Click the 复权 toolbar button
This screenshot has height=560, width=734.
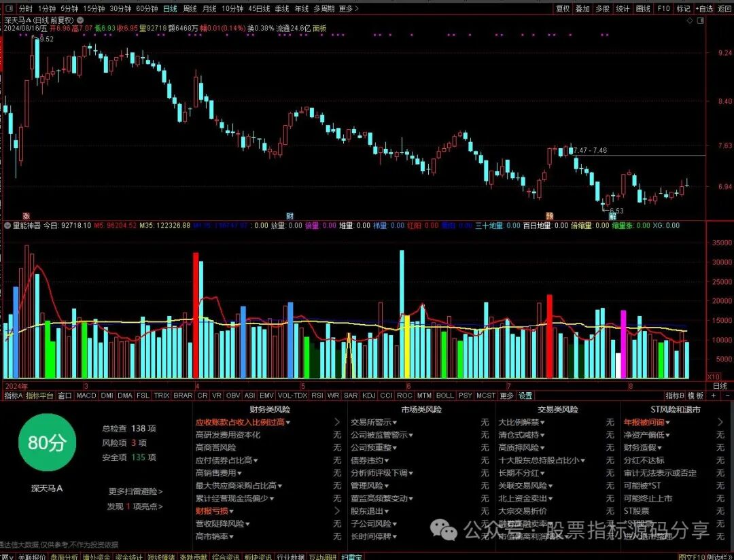tap(563, 8)
